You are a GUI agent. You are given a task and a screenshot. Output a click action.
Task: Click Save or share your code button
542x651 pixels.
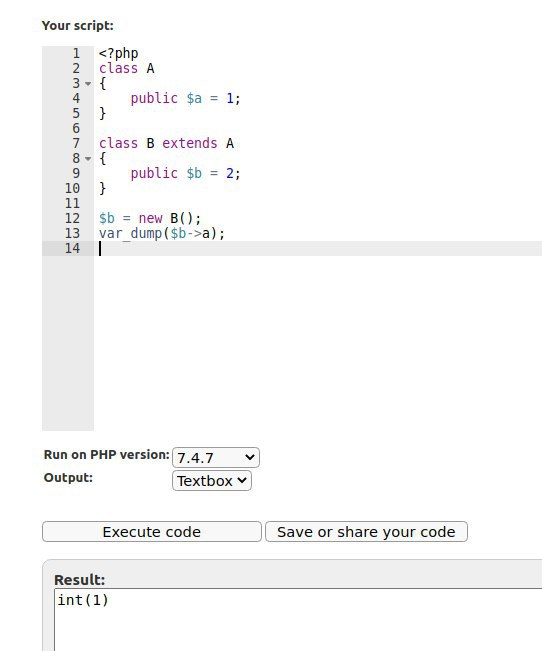[x=366, y=531]
